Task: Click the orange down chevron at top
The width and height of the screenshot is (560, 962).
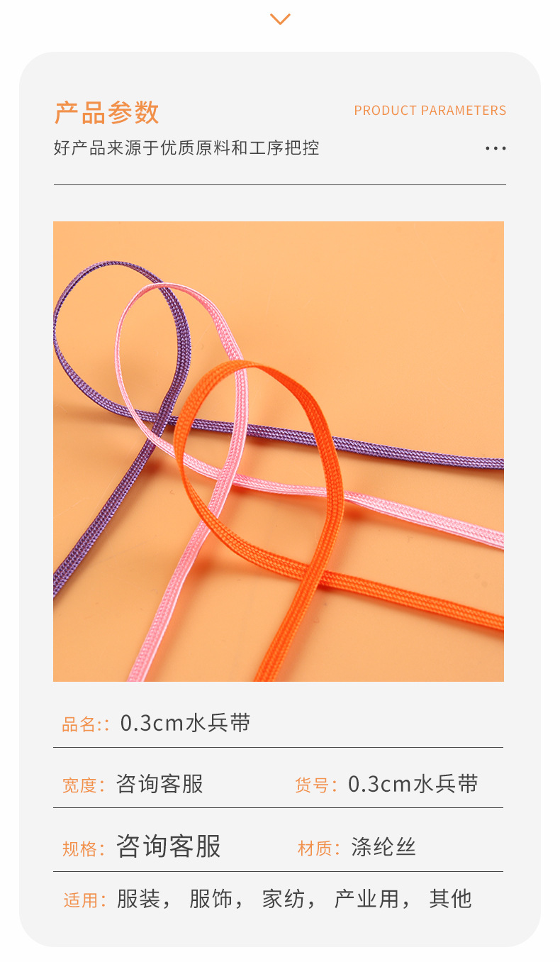Action: [281, 19]
